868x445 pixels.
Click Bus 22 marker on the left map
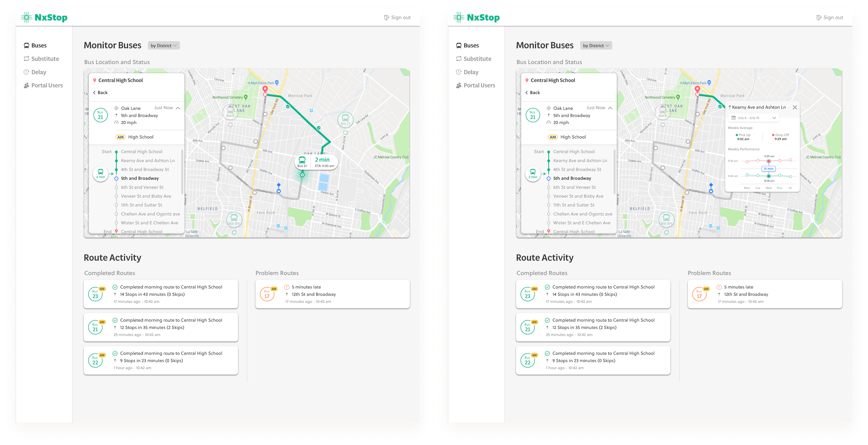coord(345,119)
